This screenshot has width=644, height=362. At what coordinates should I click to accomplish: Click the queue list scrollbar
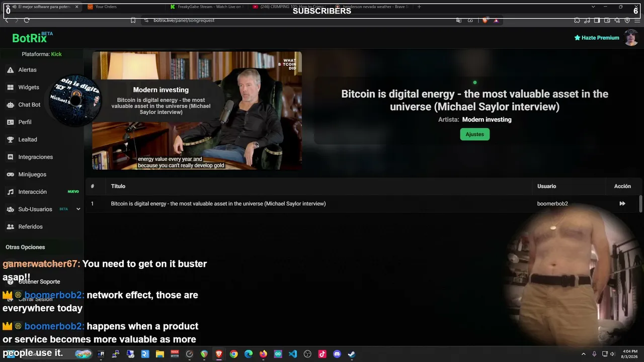pyautogui.click(x=640, y=204)
